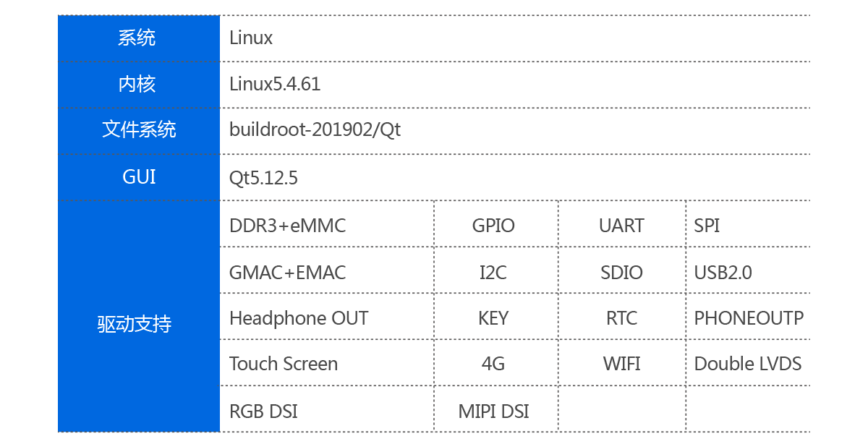
Task: Select the GUI row label
Action: click(139, 177)
